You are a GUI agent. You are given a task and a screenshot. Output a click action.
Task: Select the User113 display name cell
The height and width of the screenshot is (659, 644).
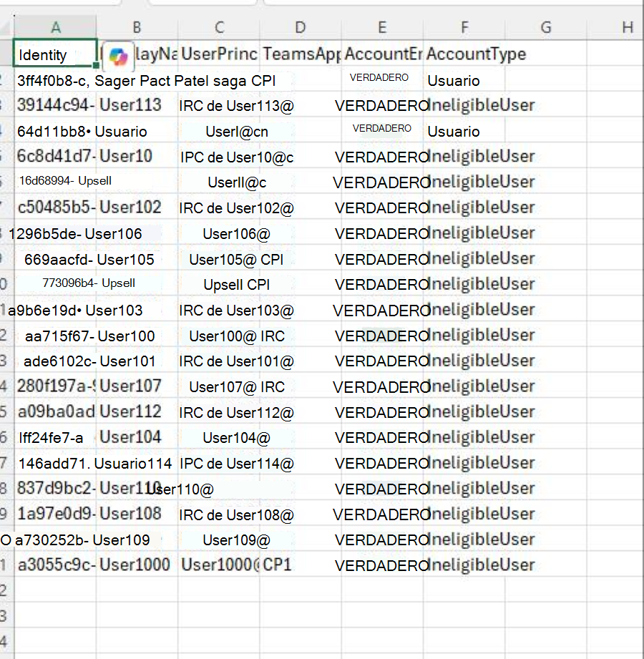click(x=137, y=104)
